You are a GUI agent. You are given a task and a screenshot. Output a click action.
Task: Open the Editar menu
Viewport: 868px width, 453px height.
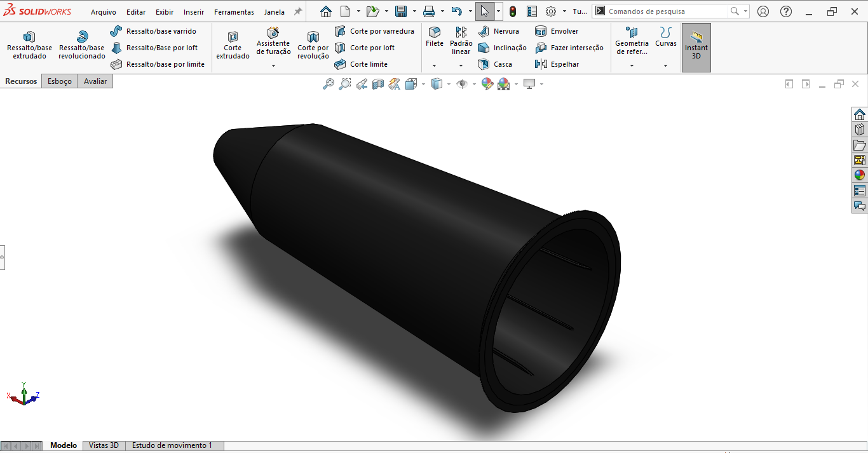[x=136, y=12]
